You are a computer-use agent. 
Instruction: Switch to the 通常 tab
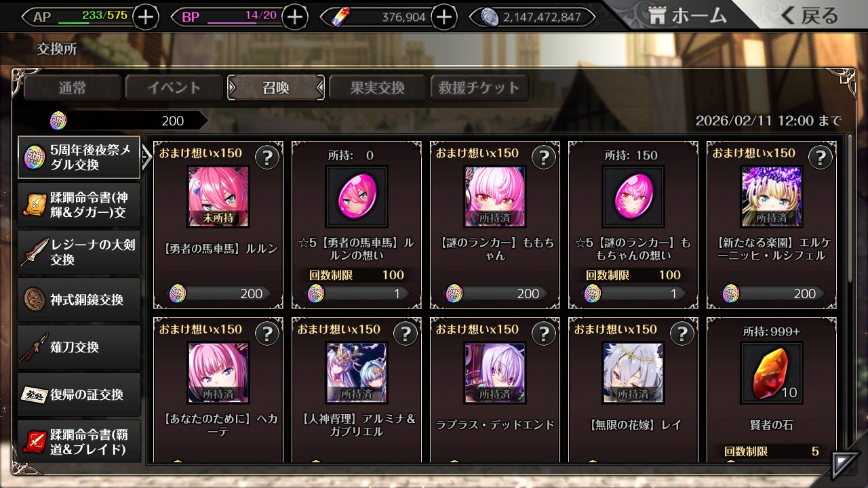(x=73, y=87)
